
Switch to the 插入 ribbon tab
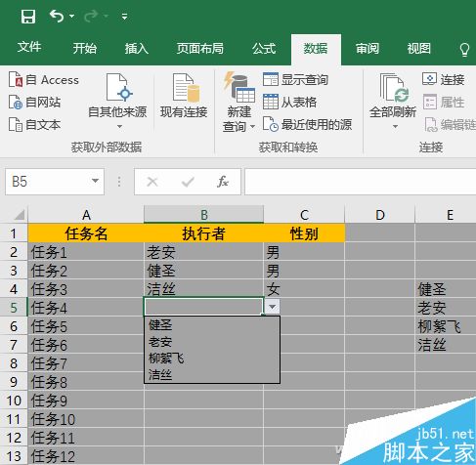pyautogui.click(x=137, y=48)
